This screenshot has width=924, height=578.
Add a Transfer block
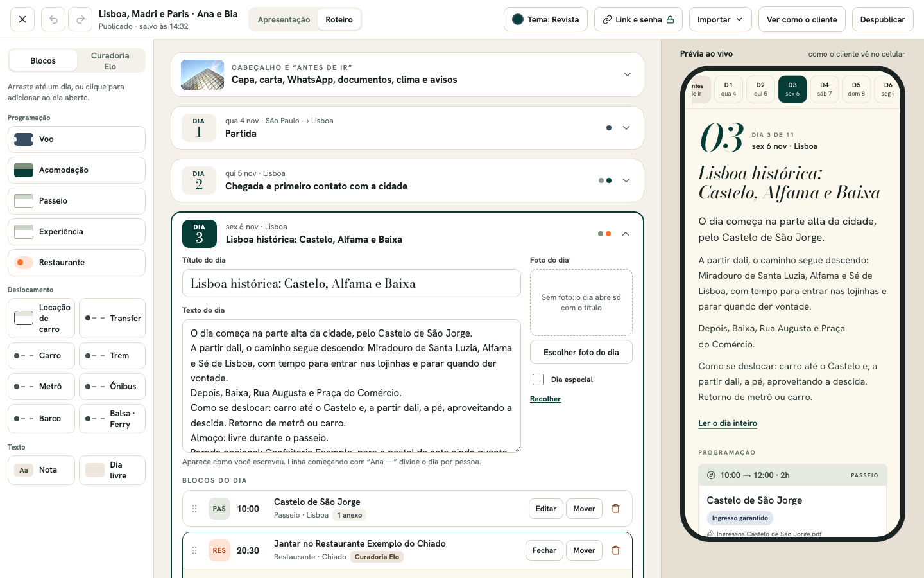112,318
